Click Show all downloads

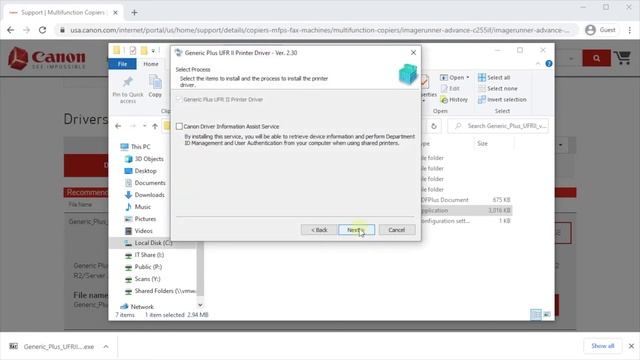coord(602,346)
